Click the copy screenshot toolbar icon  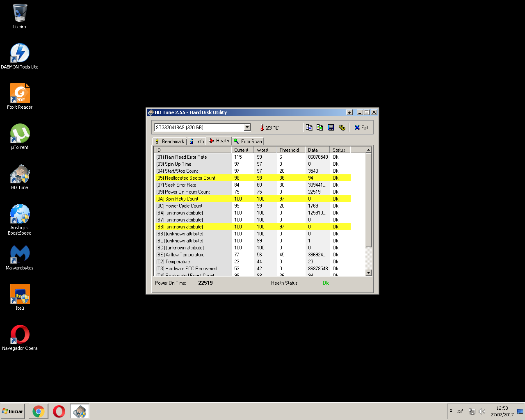(x=320, y=128)
